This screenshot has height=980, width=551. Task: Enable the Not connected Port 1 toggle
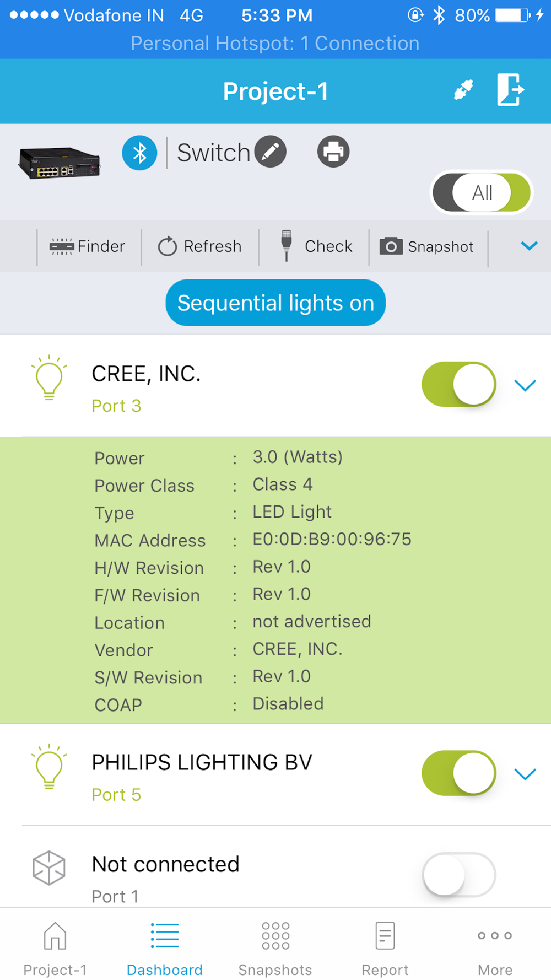tap(458, 875)
